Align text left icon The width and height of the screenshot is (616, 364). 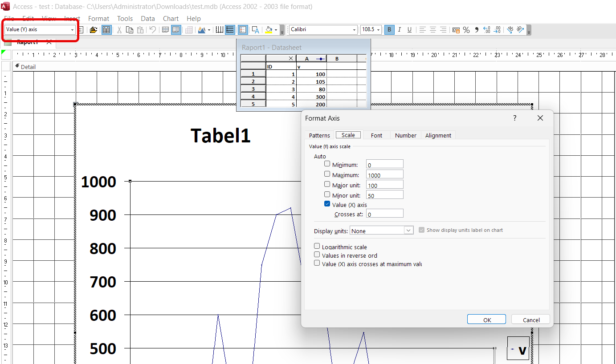pyautogui.click(x=422, y=30)
